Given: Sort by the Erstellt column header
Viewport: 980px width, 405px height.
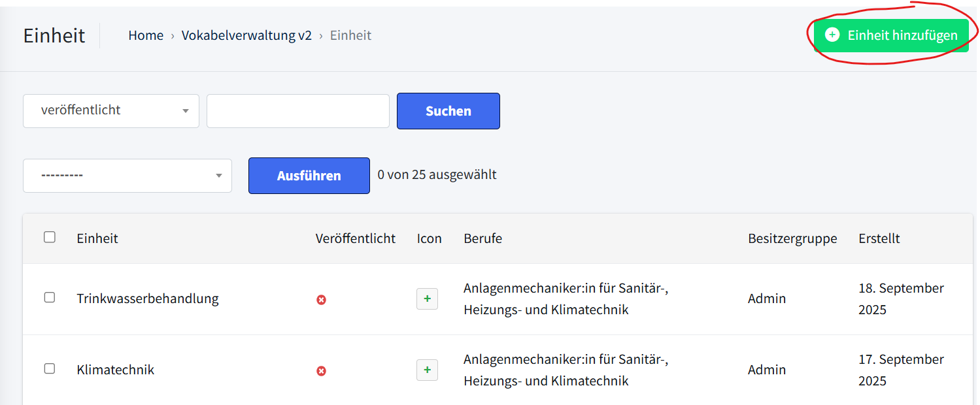Looking at the screenshot, I should [x=879, y=238].
